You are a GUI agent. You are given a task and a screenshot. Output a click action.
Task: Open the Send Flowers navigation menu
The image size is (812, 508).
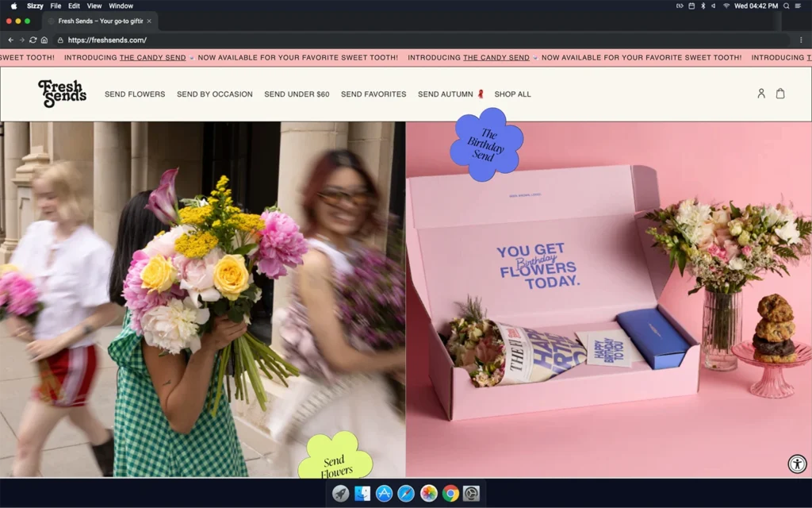point(135,94)
